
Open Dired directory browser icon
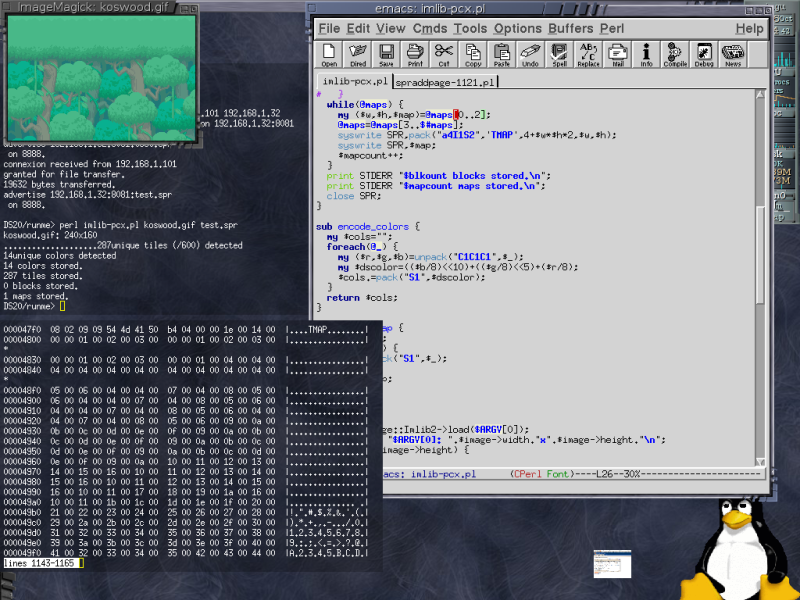pos(358,55)
